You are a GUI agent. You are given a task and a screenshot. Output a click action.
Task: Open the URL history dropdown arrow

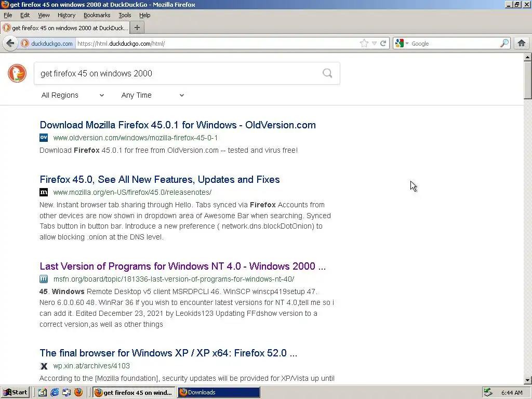tap(374, 44)
